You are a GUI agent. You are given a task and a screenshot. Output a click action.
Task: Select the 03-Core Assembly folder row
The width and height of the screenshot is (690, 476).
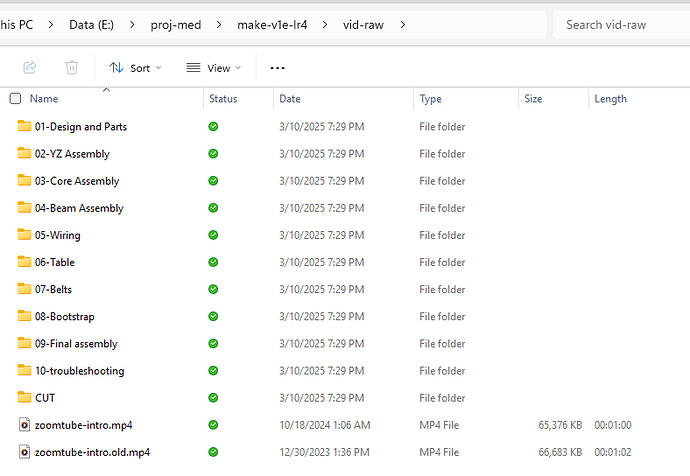[77, 181]
